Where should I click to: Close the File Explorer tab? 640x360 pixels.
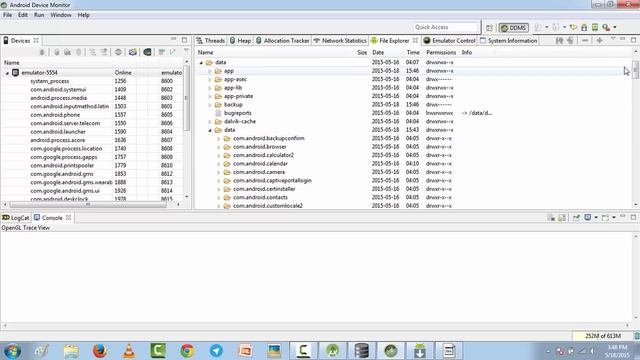coord(415,40)
